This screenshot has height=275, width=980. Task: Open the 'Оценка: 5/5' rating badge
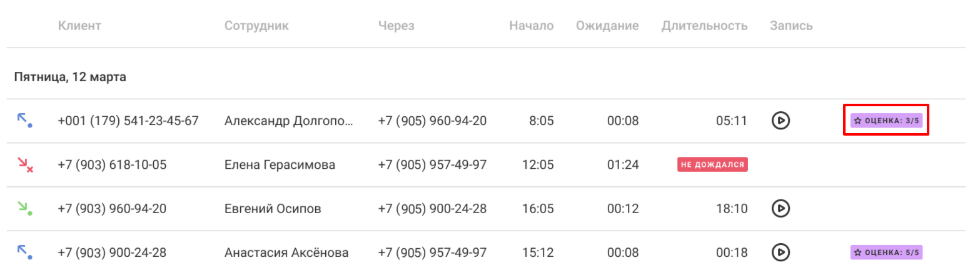tap(886, 252)
